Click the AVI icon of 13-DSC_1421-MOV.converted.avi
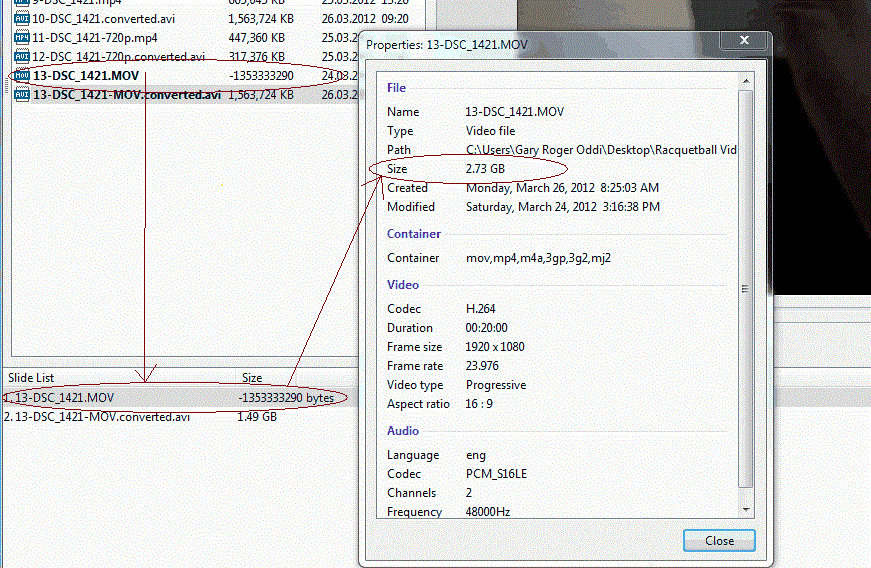 click(x=22, y=95)
